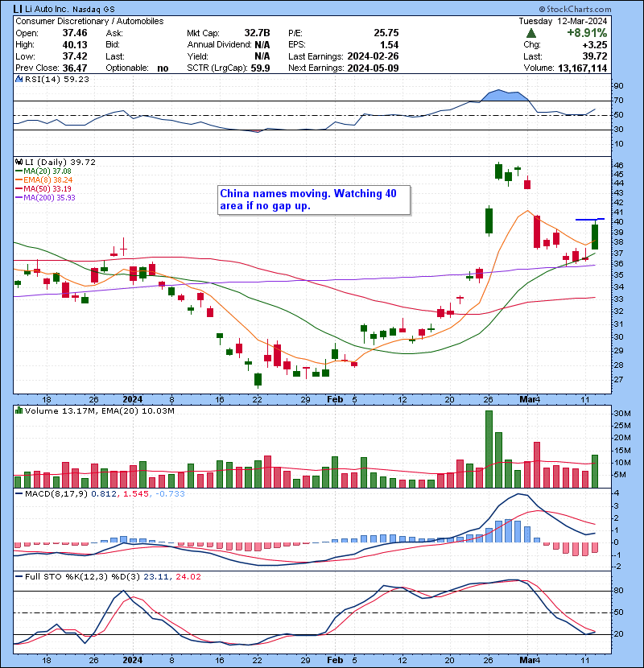Click the Volume value 13,167,114
The height and width of the screenshot is (668, 644).
582,68
